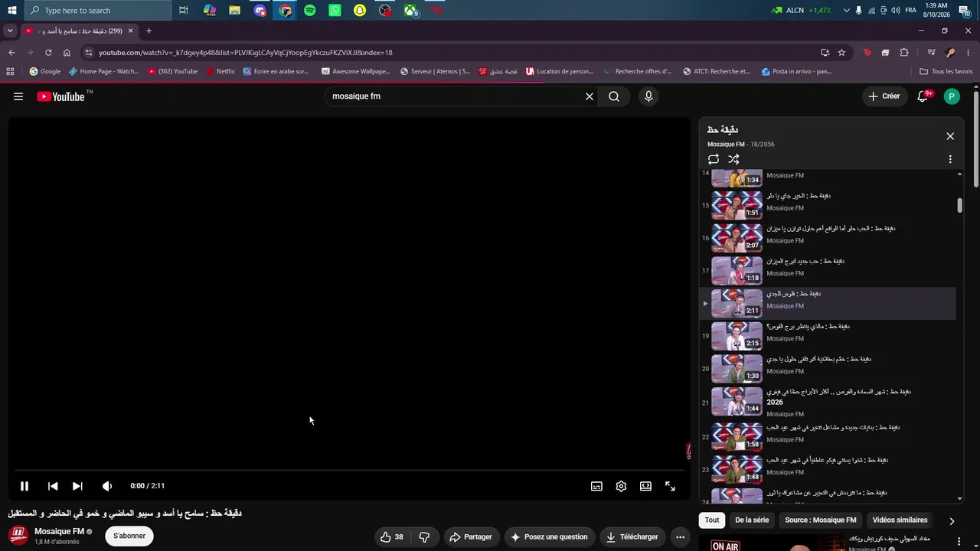The image size is (980, 551).
Task: Open the '(362) YouTube' bookmark
Action: pyautogui.click(x=173, y=72)
